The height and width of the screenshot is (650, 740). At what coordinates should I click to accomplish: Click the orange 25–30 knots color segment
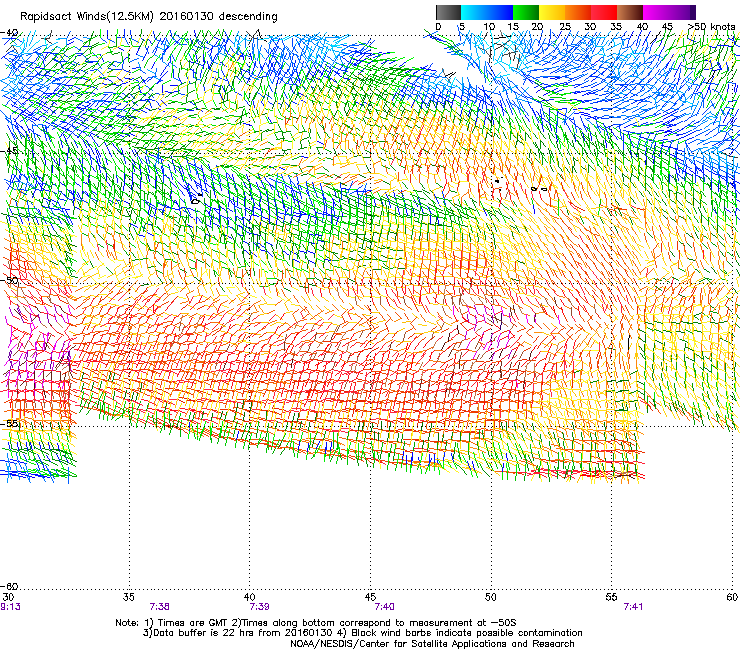click(x=578, y=12)
